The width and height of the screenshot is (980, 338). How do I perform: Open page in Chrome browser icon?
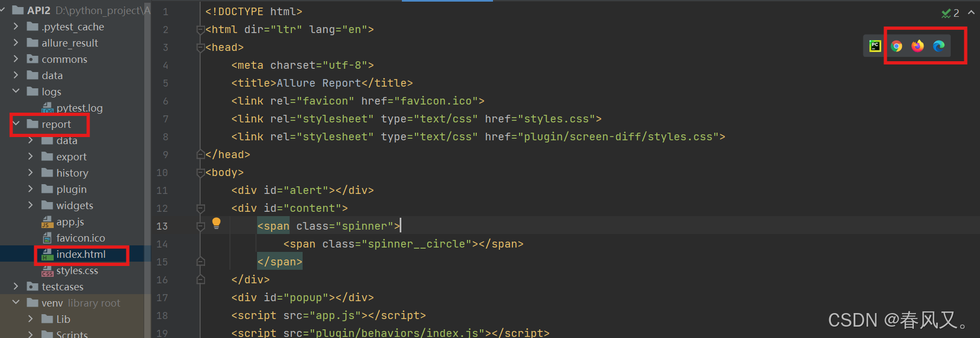coord(896,46)
